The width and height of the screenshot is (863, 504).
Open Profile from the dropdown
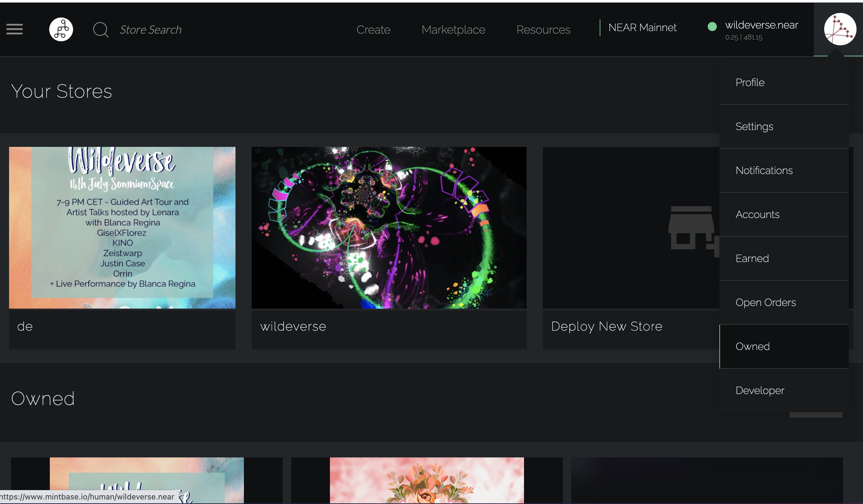pyautogui.click(x=784, y=82)
